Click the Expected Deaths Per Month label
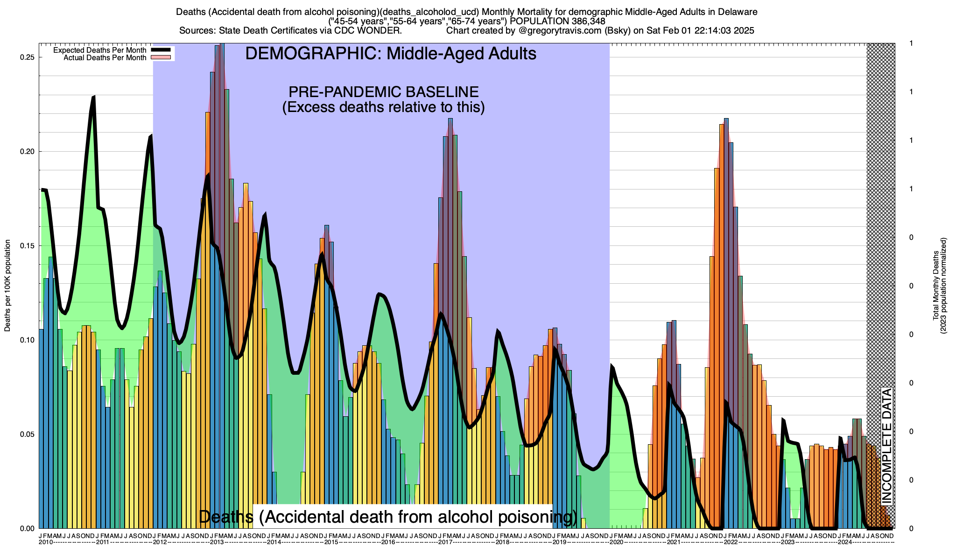 coord(99,50)
